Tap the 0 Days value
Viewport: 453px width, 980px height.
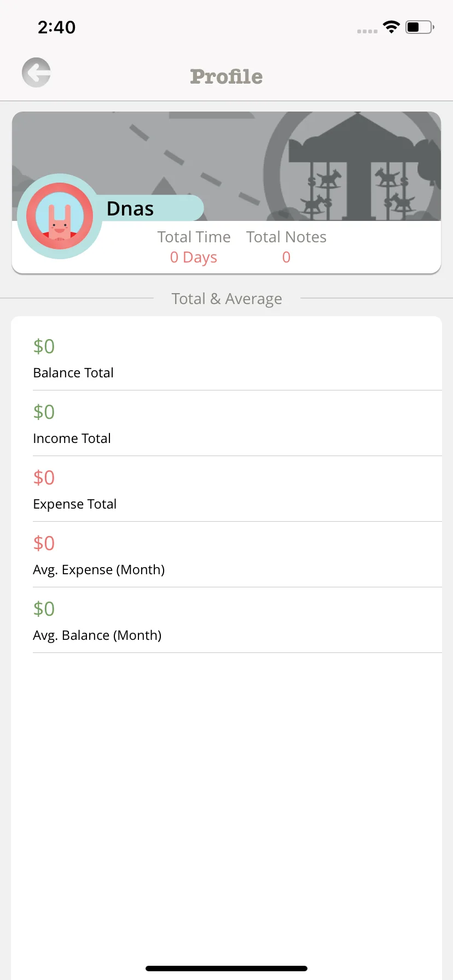click(x=194, y=258)
